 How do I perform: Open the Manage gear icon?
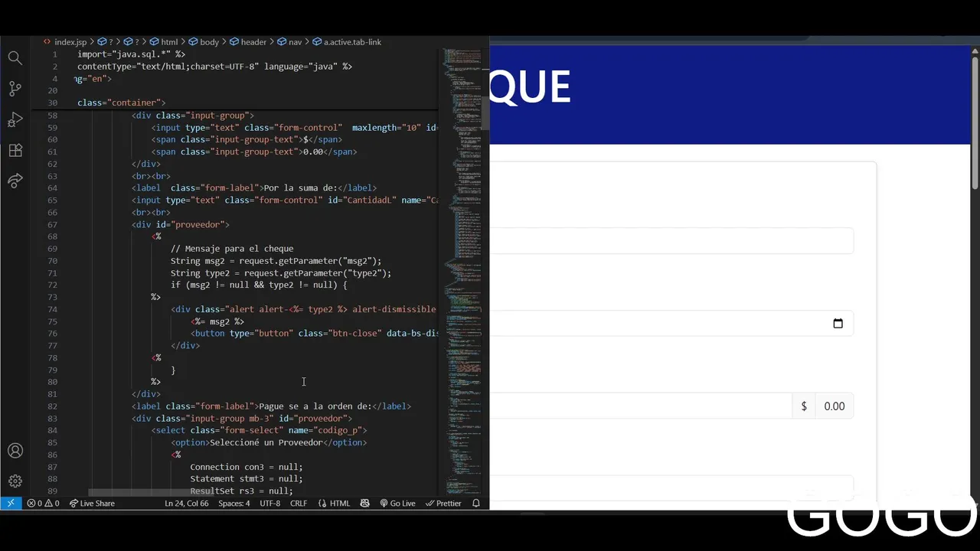(15, 481)
